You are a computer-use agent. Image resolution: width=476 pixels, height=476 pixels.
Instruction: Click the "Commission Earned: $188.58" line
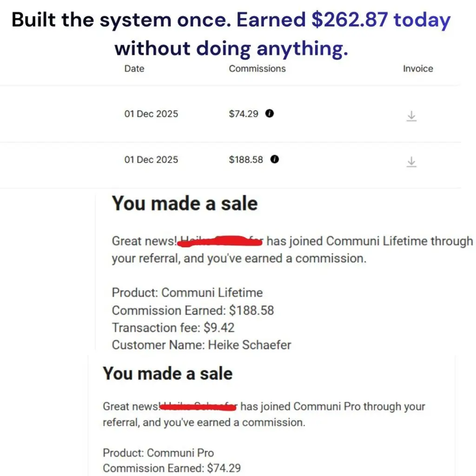(x=193, y=311)
